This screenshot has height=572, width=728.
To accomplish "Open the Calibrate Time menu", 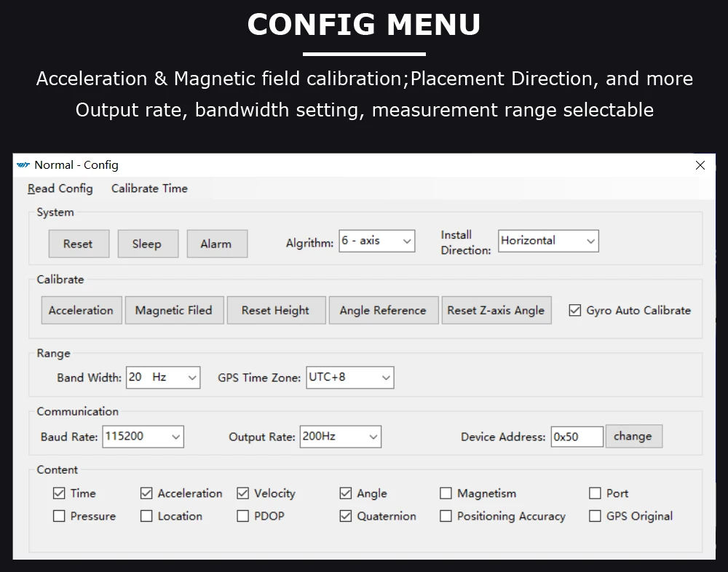I will [149, 188].
